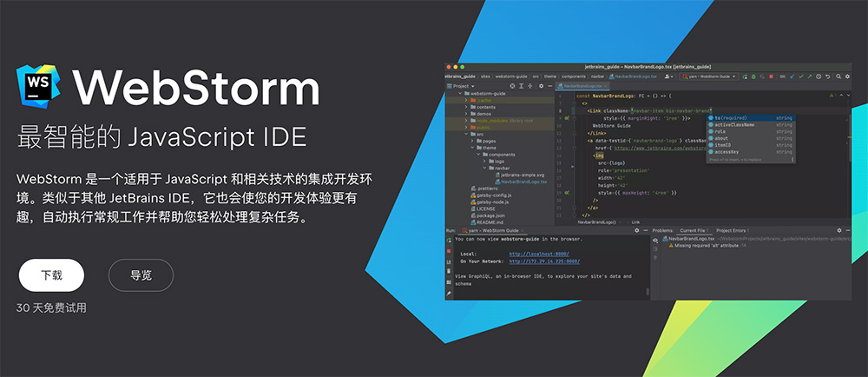868x377 pixels.
Task: Click the green debug bug icon in toolbar
Action: pos(753,76)
